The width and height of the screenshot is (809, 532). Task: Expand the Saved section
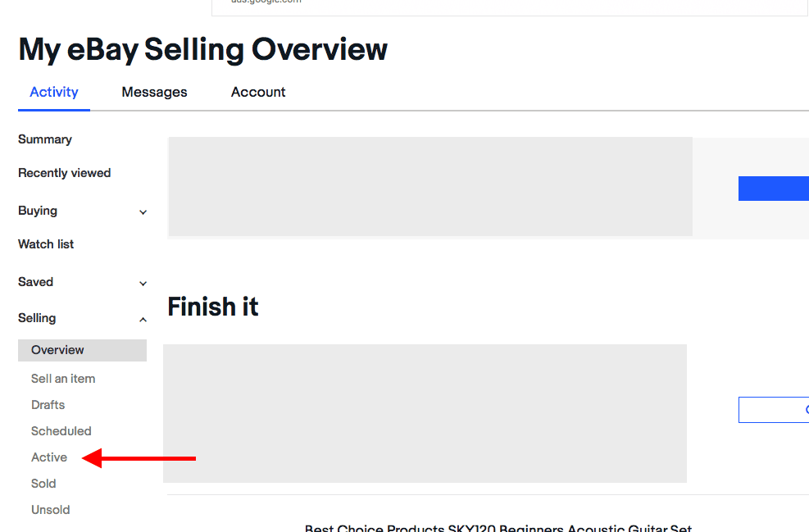[x=35, y=282]
